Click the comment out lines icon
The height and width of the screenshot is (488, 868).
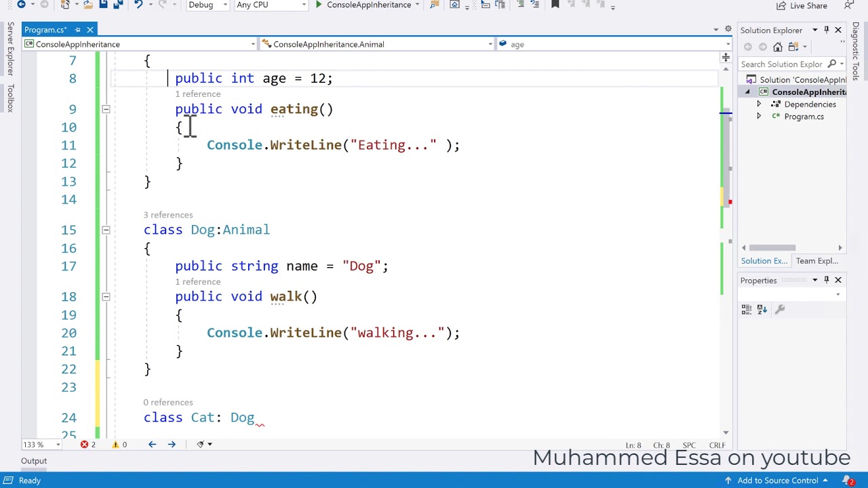[x=521, y=5]
